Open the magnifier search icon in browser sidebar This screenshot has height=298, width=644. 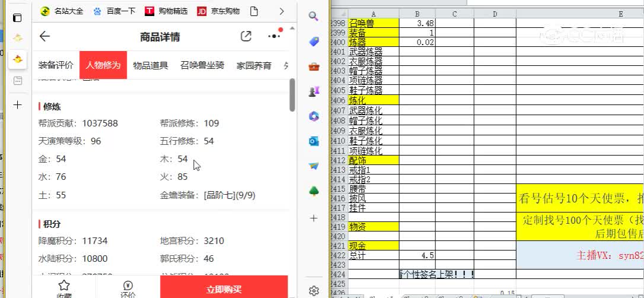click(314, 17)
